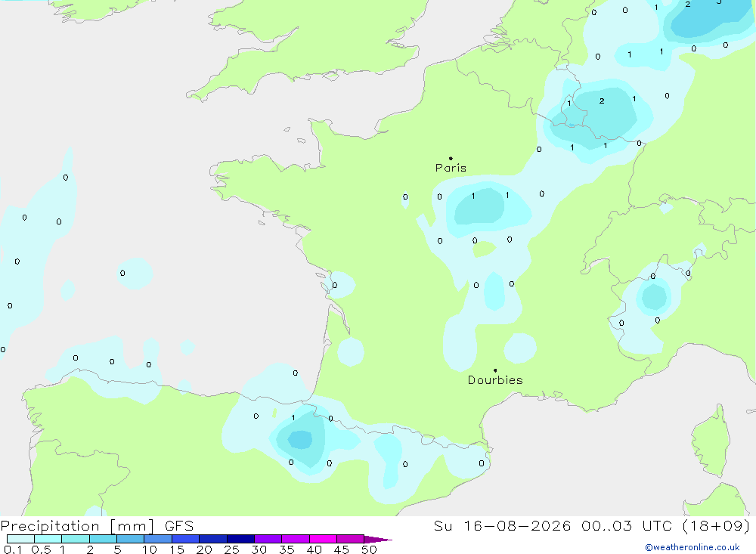Click the purple 30 mm legend swatch
756x554 pixels.
(268, 539)
